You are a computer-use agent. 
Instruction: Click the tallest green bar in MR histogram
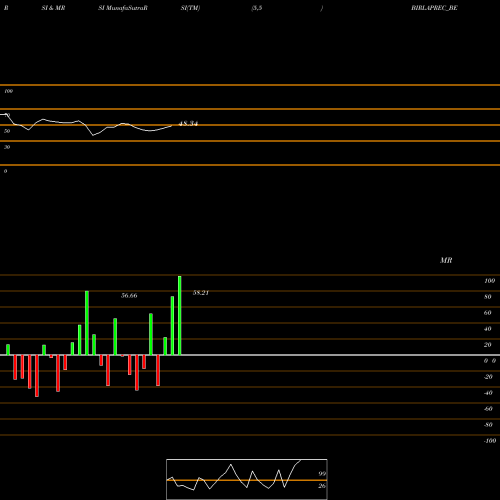[x=180, y=315]
